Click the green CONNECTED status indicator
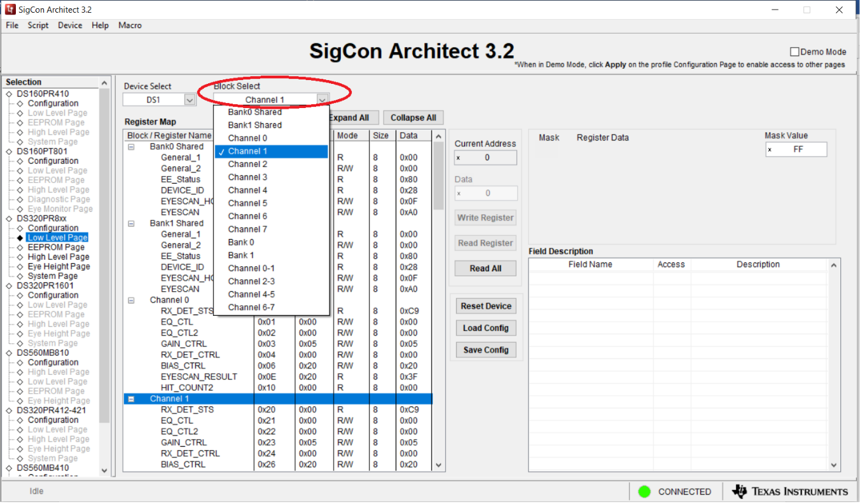Image resolution: width=860 pixels, height=504 pixels. click(x=644, y=491)
